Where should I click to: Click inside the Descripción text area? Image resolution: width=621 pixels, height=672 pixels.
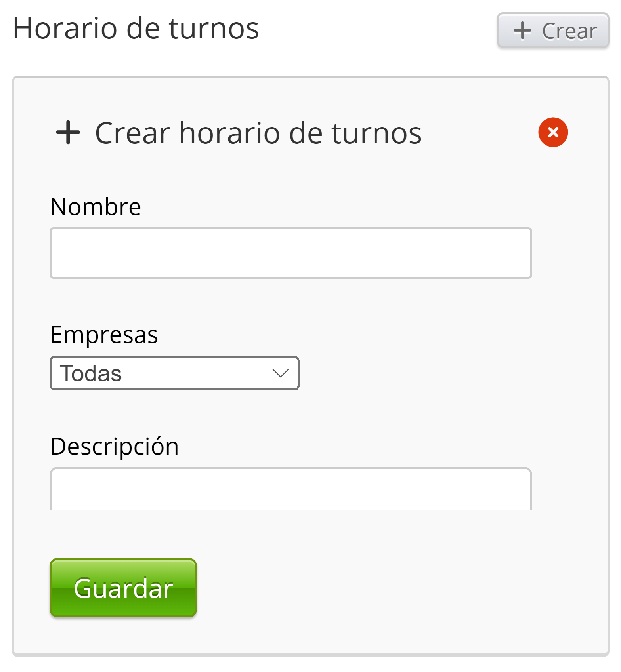click(290, 489)
